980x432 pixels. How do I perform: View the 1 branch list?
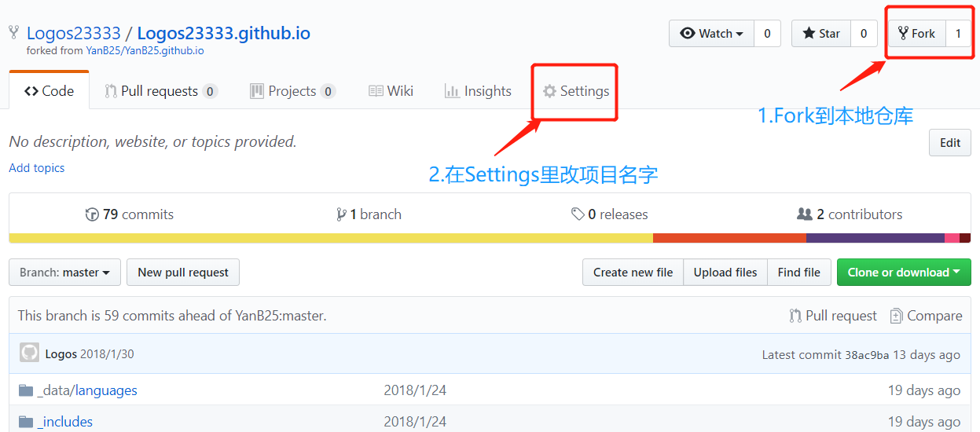(x=369, y=214)
